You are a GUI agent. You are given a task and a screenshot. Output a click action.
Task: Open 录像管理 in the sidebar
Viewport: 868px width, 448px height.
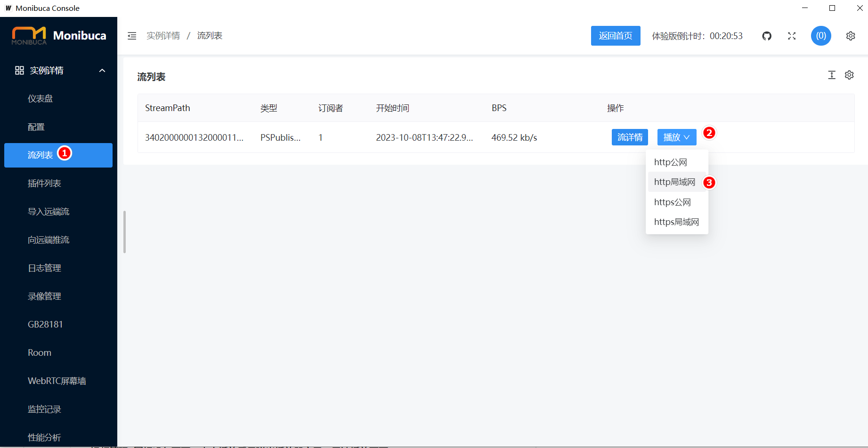pyautogui.click(x=58, y=296)
